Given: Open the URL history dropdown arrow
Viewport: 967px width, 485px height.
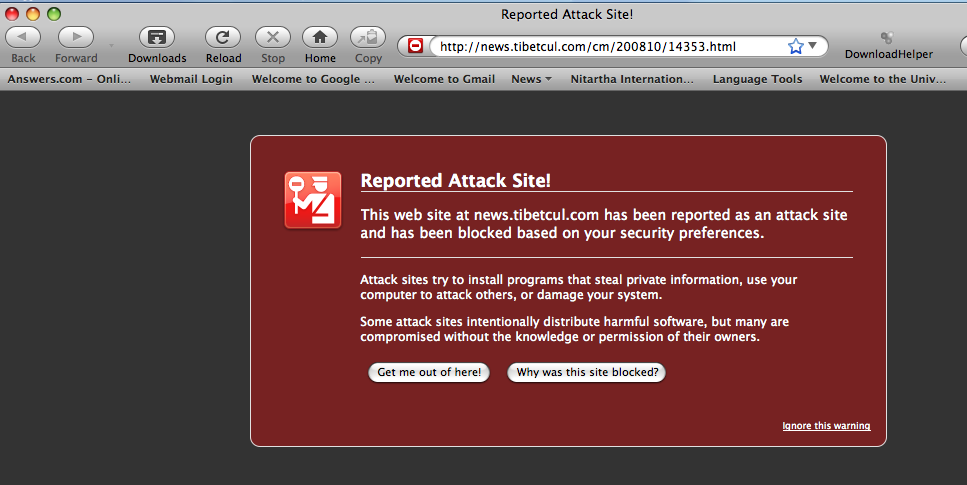Looking at the screenshot, I should pyautogui.click(x=813, y=46).
